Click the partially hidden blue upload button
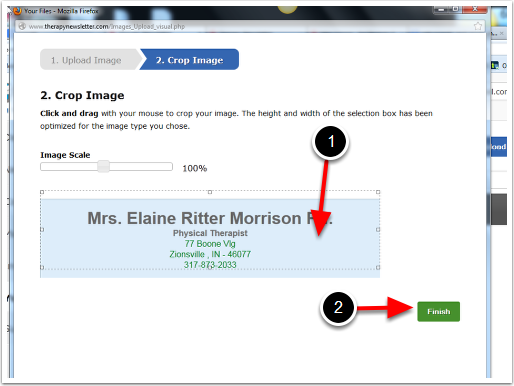Screen dimensions: 514x386 coord(499,147)
